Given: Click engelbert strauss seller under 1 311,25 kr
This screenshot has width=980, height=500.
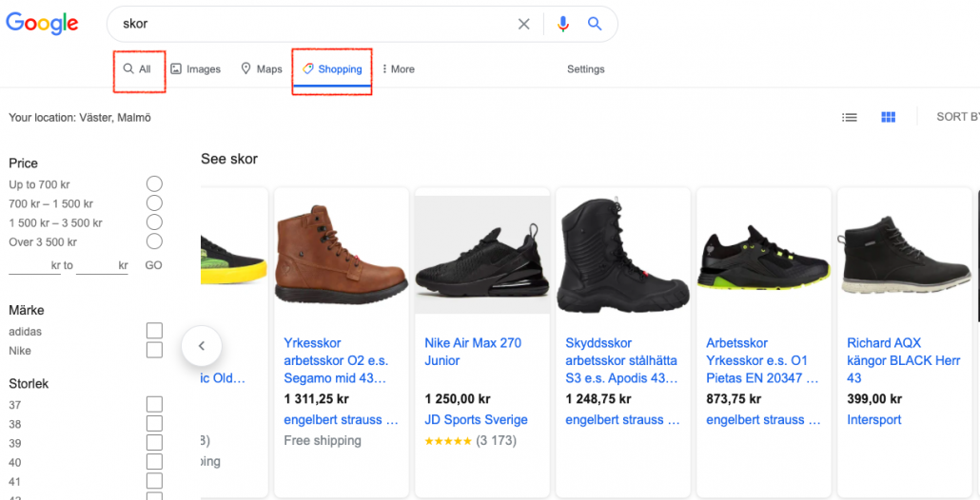Looking at the screenshot, I should coord(342,420).
